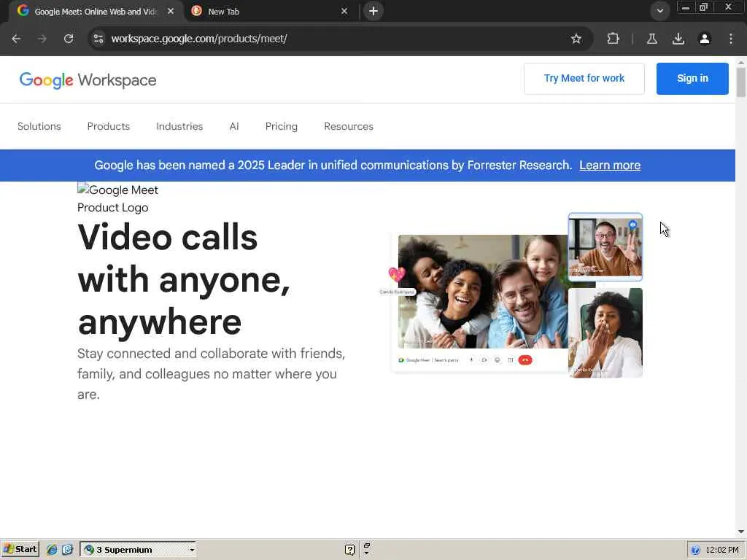Click the browser forward arrow
Viewport: 747px width, 560px height.
click(42, 39)
